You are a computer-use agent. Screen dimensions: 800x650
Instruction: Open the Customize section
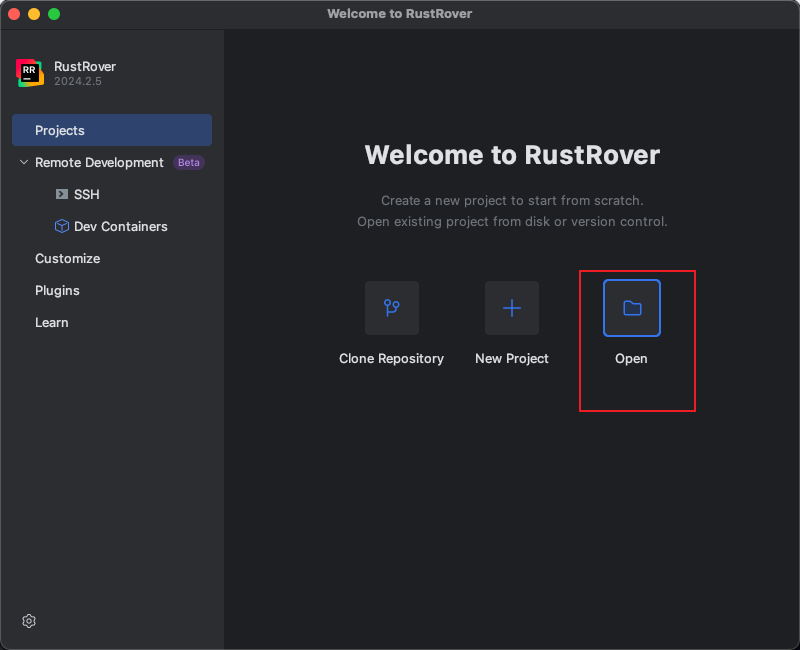67,258
